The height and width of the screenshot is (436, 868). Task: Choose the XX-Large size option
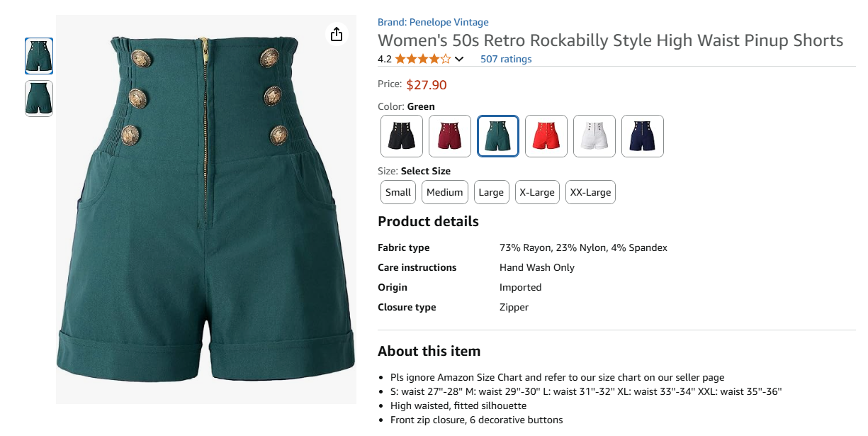(x=590, y=192)
